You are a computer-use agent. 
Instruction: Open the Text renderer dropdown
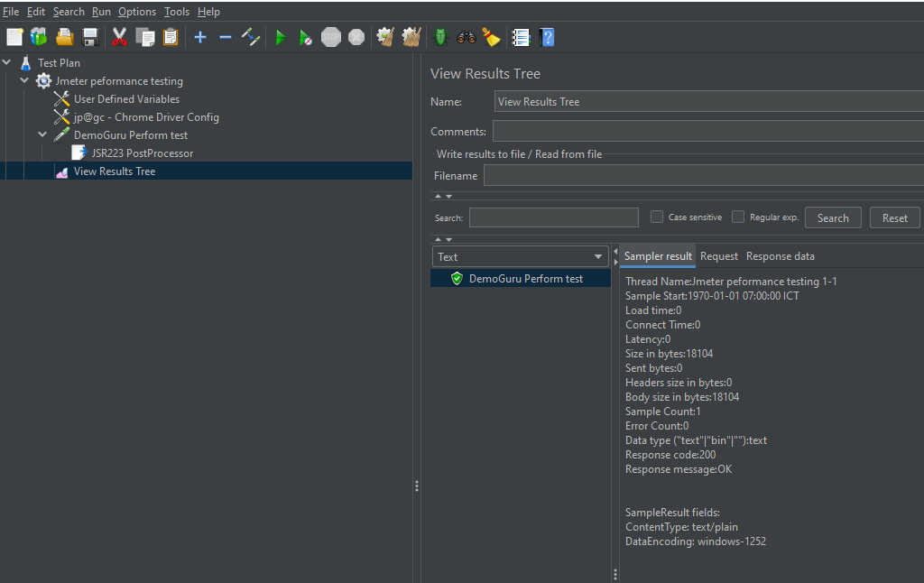coord(521,256)
